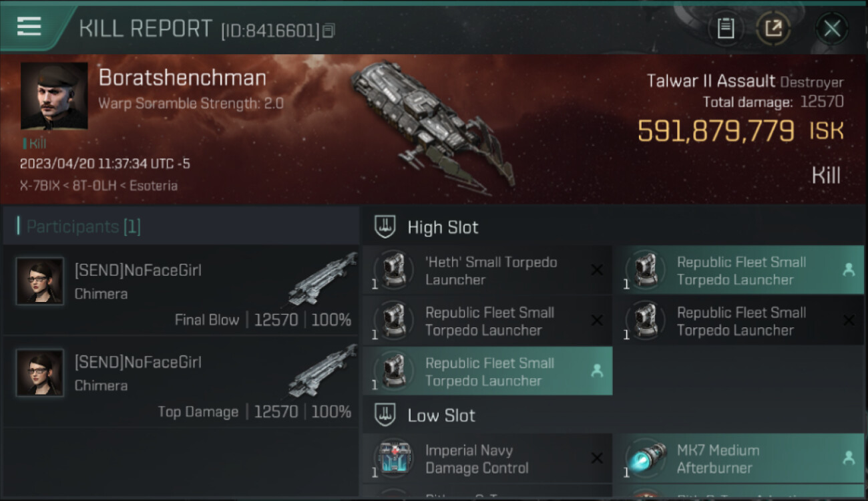Tap the Talwar II Assault ship image
868x501 pixels.
[431, 124]
